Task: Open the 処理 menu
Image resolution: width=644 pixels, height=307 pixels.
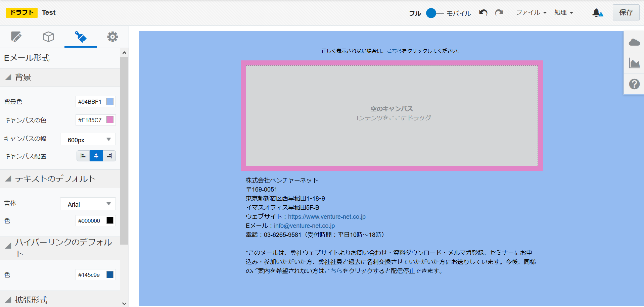Action: (564, 12)
